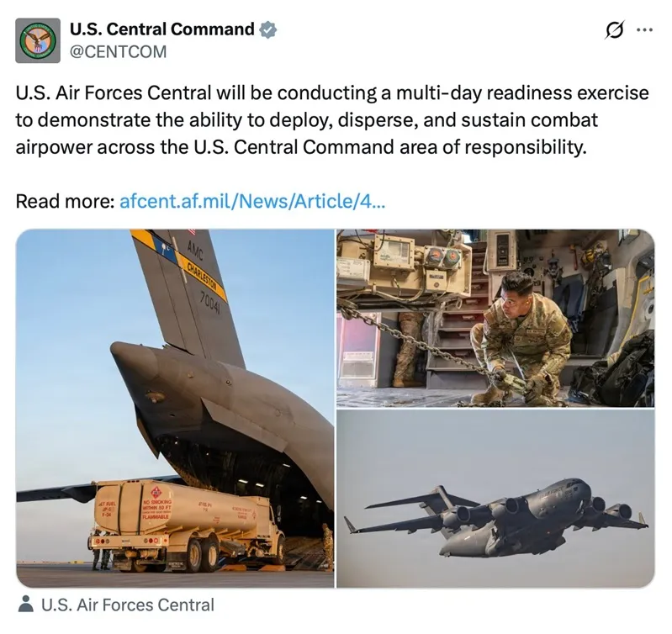Viewport: 672px width, 634px height.
Task: Click the tagged-person silhouette icon
Action: tap(26, 605)
